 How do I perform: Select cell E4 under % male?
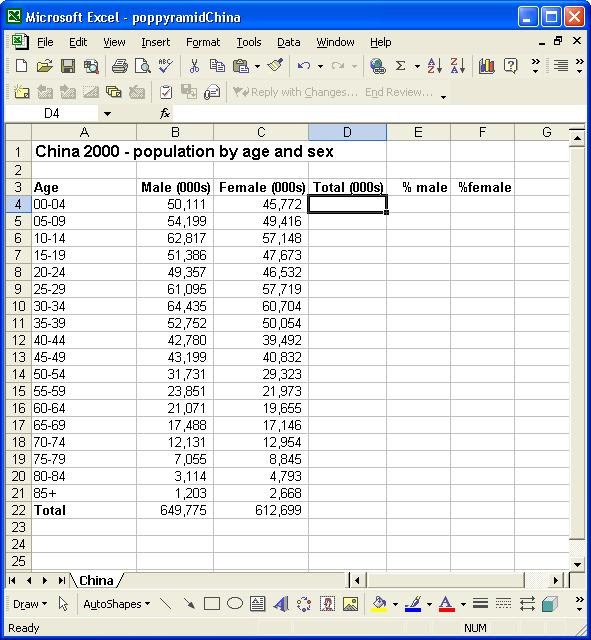pos(418,204)
